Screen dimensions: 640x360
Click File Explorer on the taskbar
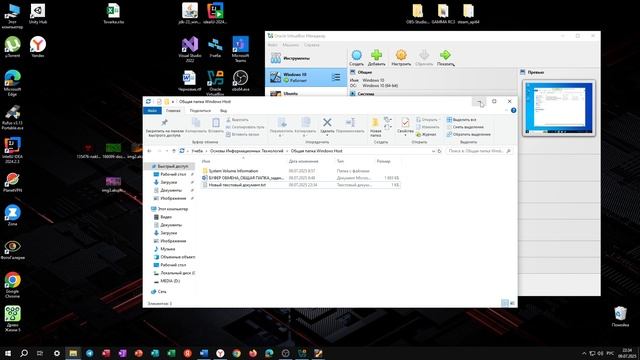pos(73,353)
